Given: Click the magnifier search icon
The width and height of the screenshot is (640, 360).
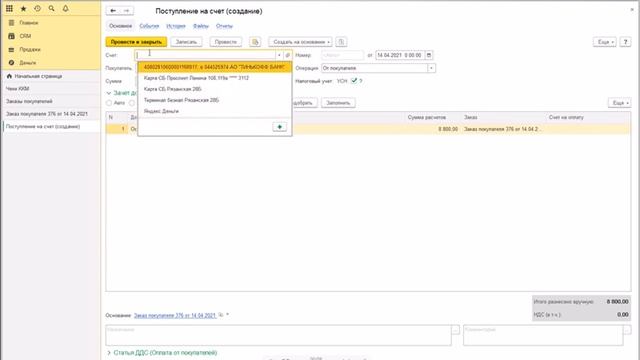Looking at the screenshot, I should click(x=51, y=8).
